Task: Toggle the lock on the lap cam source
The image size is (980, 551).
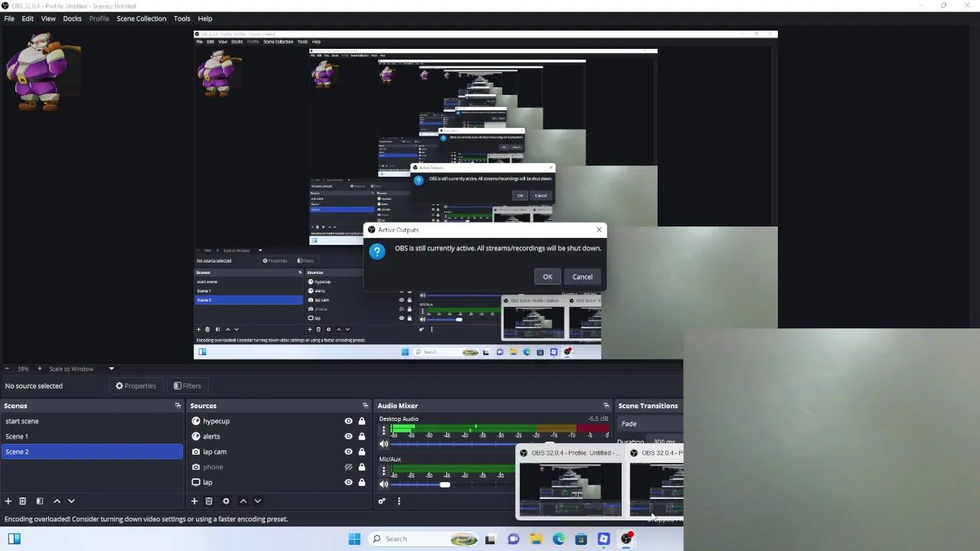Action: (361, 452)
